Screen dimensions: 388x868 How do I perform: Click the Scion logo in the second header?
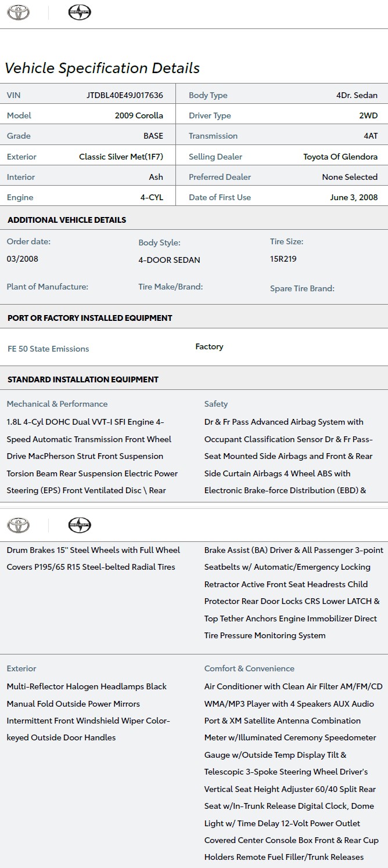[80, 526]
